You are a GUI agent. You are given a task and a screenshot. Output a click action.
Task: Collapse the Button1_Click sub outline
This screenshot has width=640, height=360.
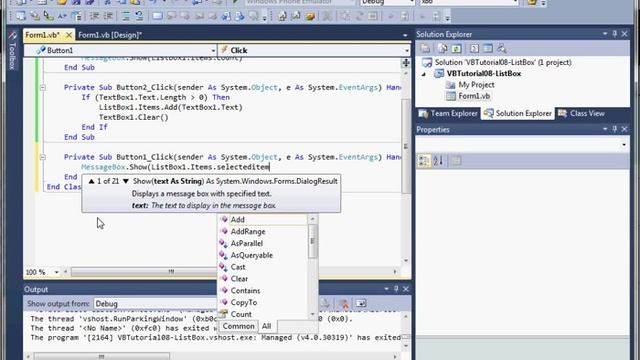coord(42,157)
